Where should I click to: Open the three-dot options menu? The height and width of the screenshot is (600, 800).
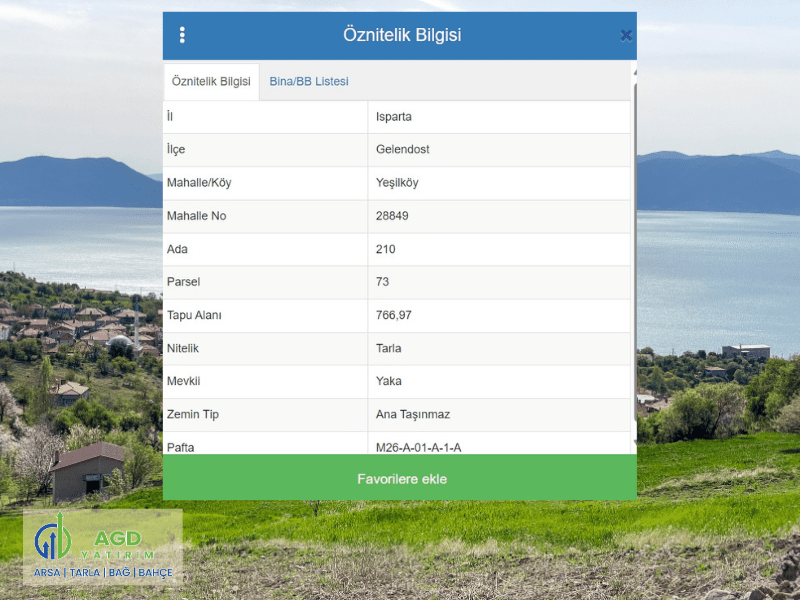[x=182, y=35]
